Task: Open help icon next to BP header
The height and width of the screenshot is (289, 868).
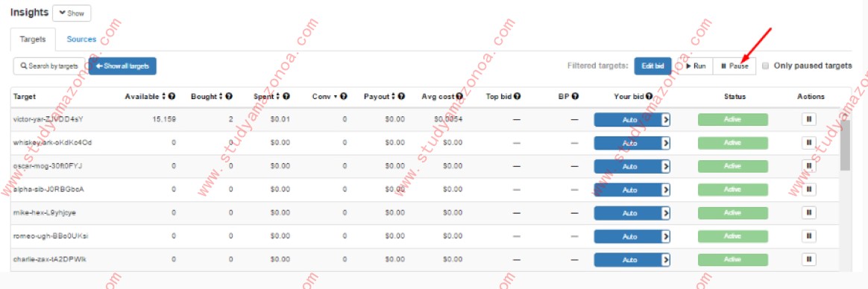Action: 575,96
